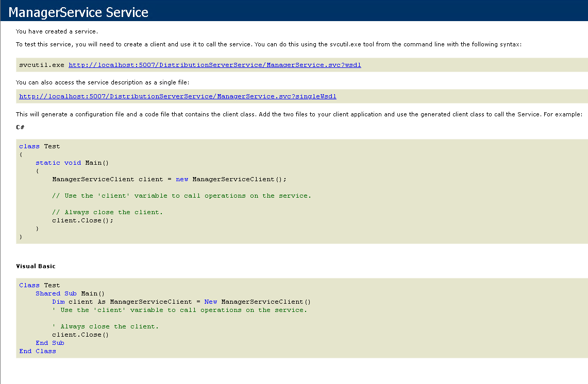Click the 'ManagerService Service' page heading
Image resolution: width=588 pixels, height=384 pixels.
click(79, 12)
